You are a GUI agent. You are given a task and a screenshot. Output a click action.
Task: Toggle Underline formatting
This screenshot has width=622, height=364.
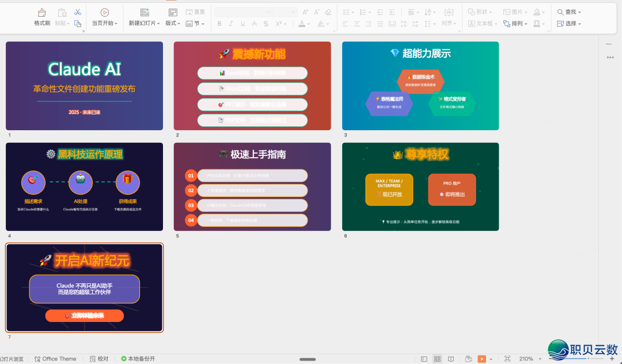pos(242,24)
